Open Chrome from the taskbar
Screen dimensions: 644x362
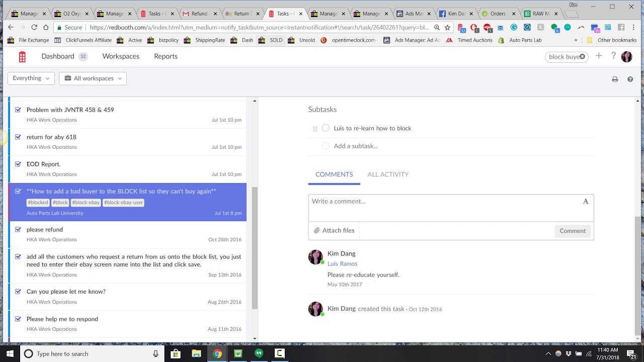click(x=217, y=353)
